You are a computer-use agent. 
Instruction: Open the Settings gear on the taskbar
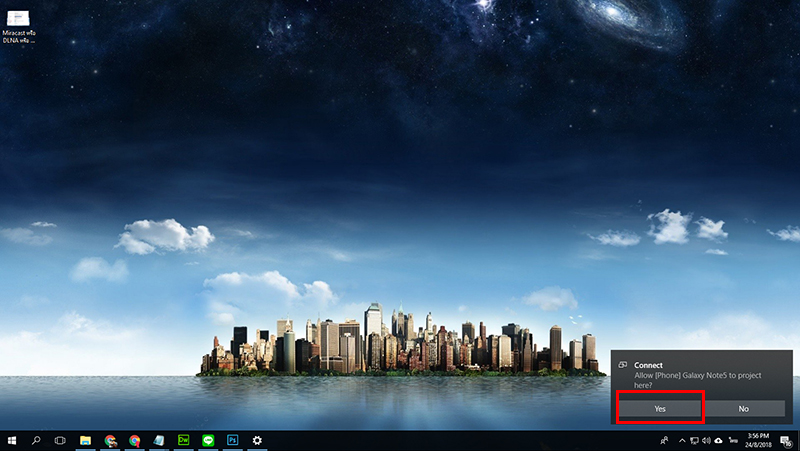tap(257, 440)
